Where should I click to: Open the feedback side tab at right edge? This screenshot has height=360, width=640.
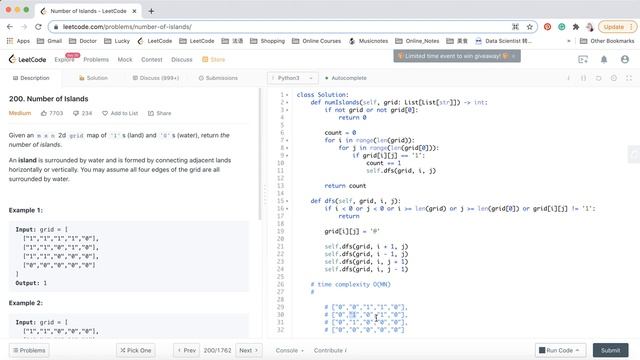[x=634, y=155]
